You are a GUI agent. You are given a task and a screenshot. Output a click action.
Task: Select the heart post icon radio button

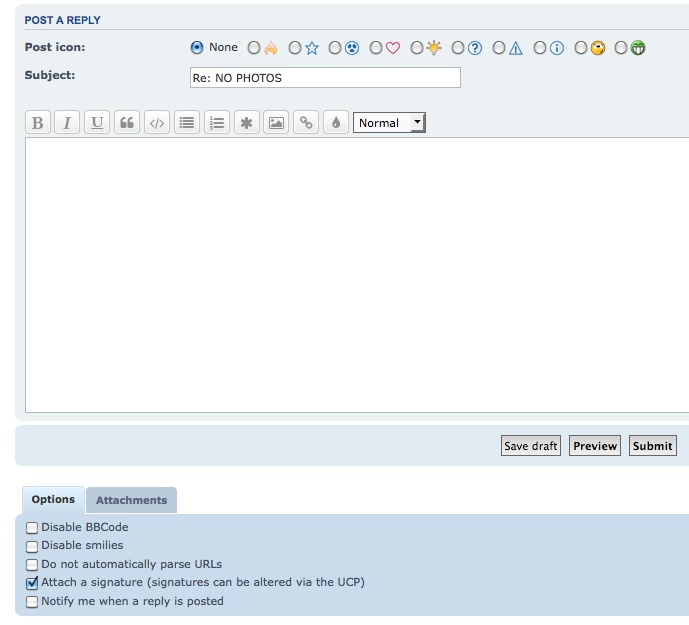pyautogui.click(x=376, y=48)
